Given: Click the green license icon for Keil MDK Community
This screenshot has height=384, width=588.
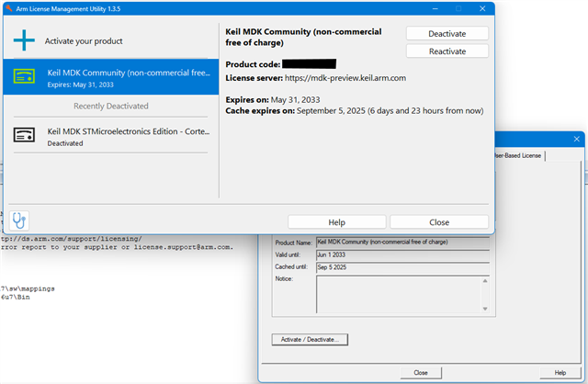Looking at the screenshot, I should (x=25, y=76).
